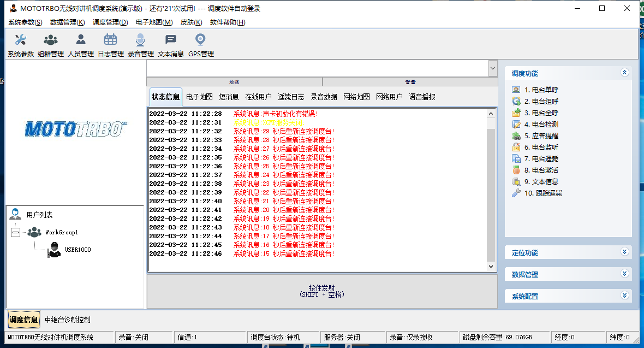Start 2. 电台组呼 group call

tap(535, 101)
